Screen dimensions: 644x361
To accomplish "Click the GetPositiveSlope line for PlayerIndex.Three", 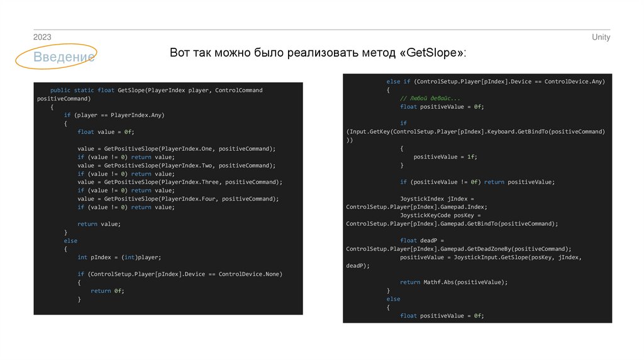I will 180,182.
